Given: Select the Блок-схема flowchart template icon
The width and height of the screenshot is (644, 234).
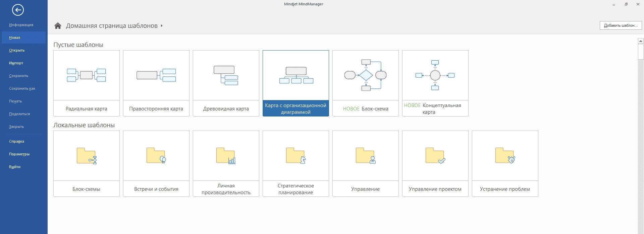Looking at the screenshot, I should (x=365, y=75).
